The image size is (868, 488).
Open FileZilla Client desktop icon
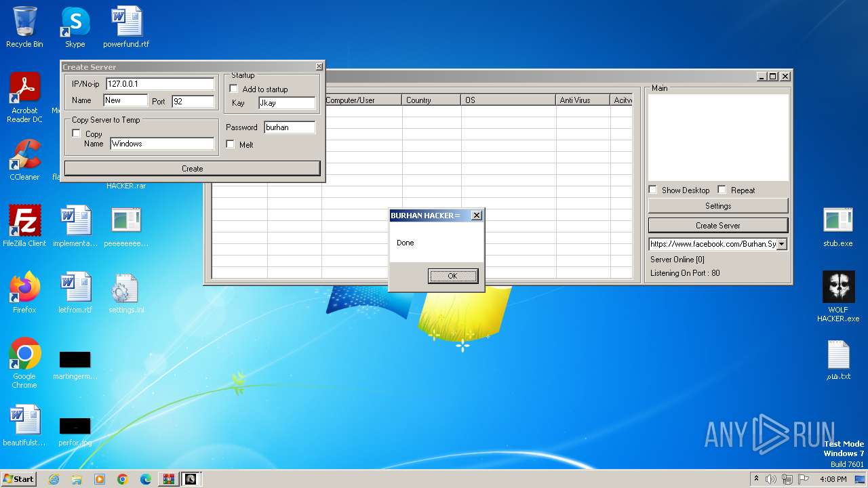click(24, 226)
